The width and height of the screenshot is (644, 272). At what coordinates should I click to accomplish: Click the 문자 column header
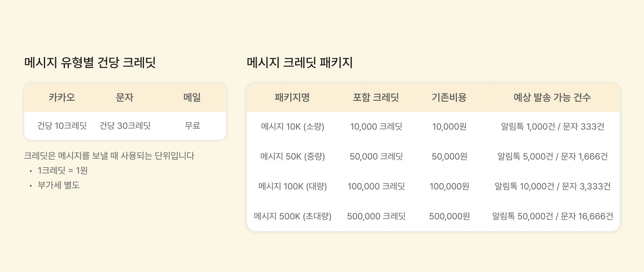(x=125, y=97)
